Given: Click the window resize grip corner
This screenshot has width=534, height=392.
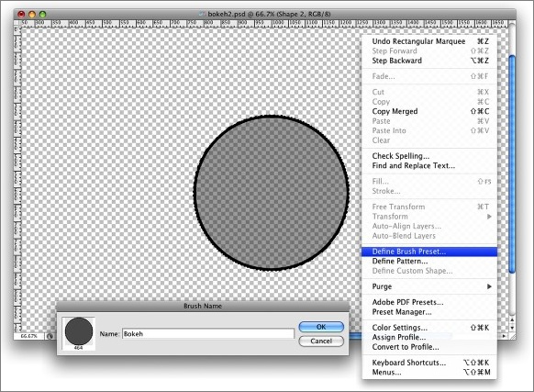Looking at the screenshot, I should pos(512,336).
